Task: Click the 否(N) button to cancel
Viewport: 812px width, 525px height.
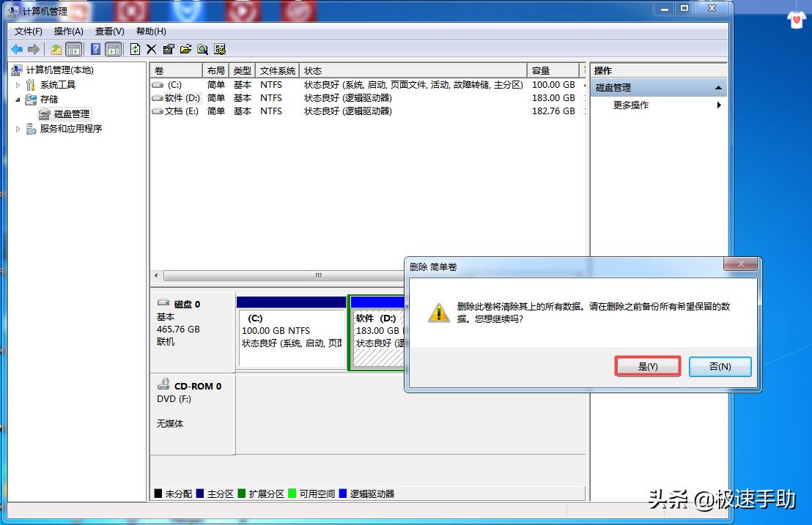Action: tap(720, 366)
